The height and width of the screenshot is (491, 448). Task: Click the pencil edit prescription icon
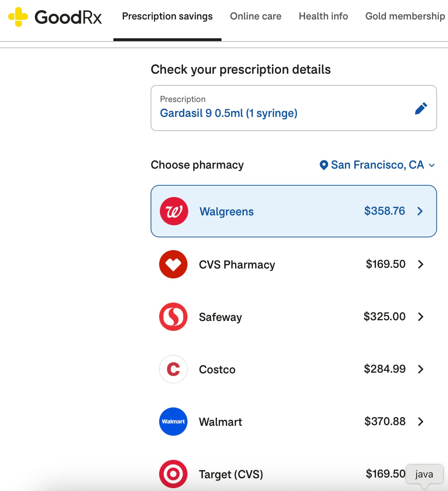click(421, 108)
